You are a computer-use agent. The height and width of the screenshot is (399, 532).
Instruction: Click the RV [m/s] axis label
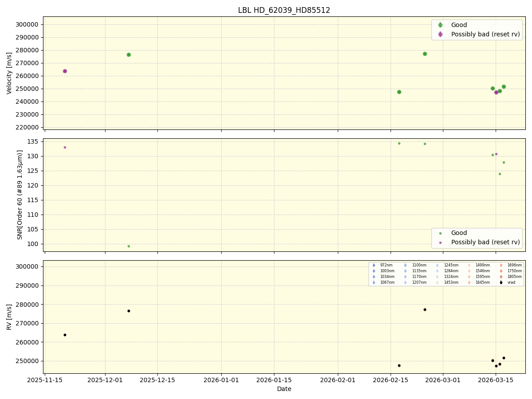[9, 317]
